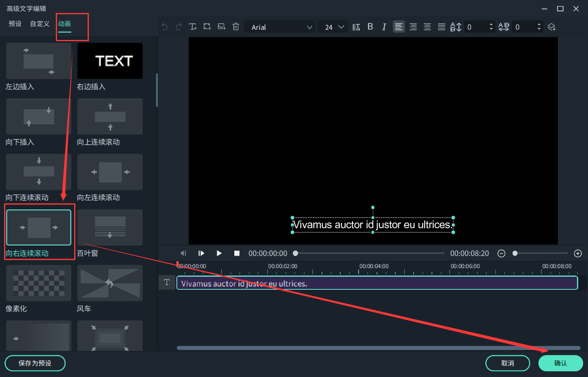This screenshot has height=377, width=588.
Task: Open the layer arrangement icon
Action: [551, 27]
